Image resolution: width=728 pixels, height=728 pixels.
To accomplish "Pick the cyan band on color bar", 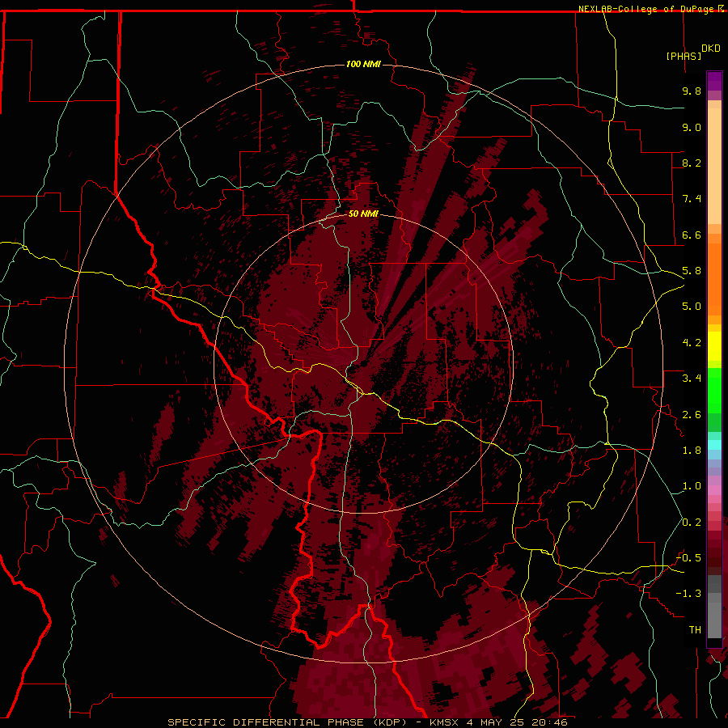I will (714, 445).
